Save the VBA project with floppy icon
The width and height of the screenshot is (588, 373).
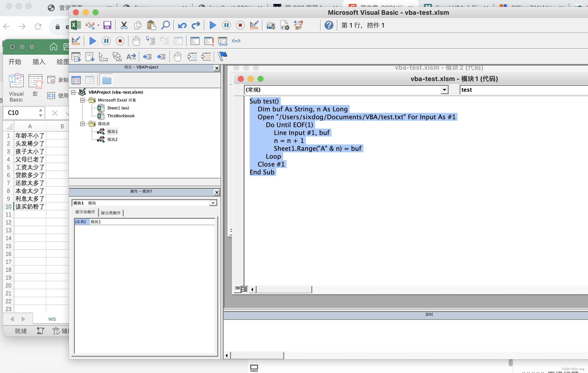[x=107, y=25]
